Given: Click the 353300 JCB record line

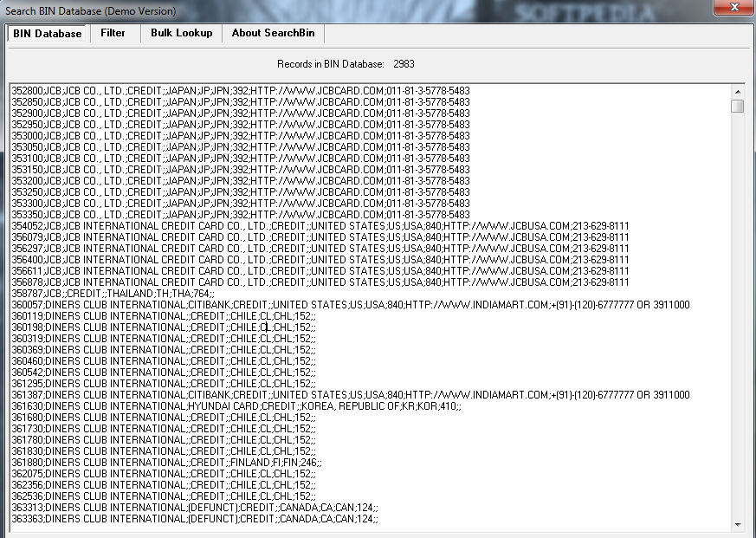Looking at the screenshot, I should click(241, 203).
